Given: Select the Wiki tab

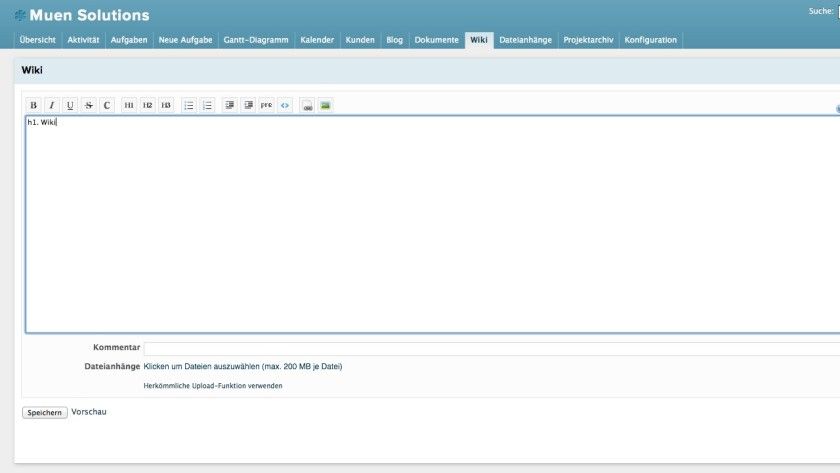Looking at the screenshot, I should pos(479,40).
